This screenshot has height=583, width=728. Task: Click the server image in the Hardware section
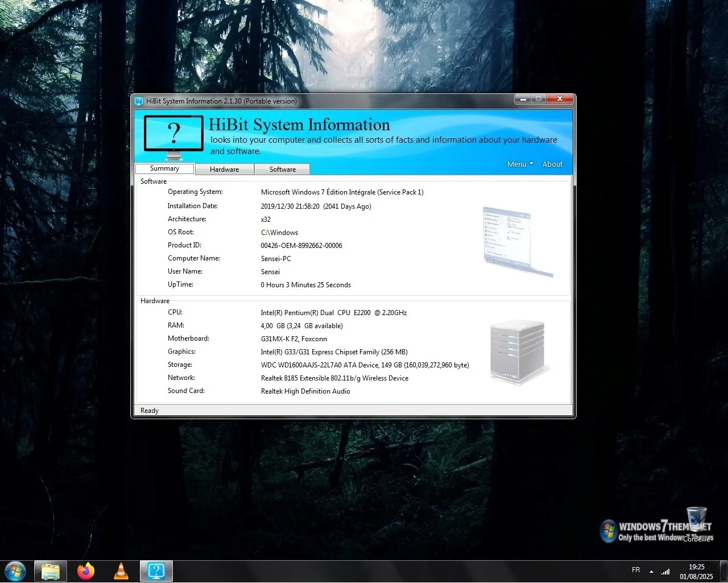tap(516, 350)
